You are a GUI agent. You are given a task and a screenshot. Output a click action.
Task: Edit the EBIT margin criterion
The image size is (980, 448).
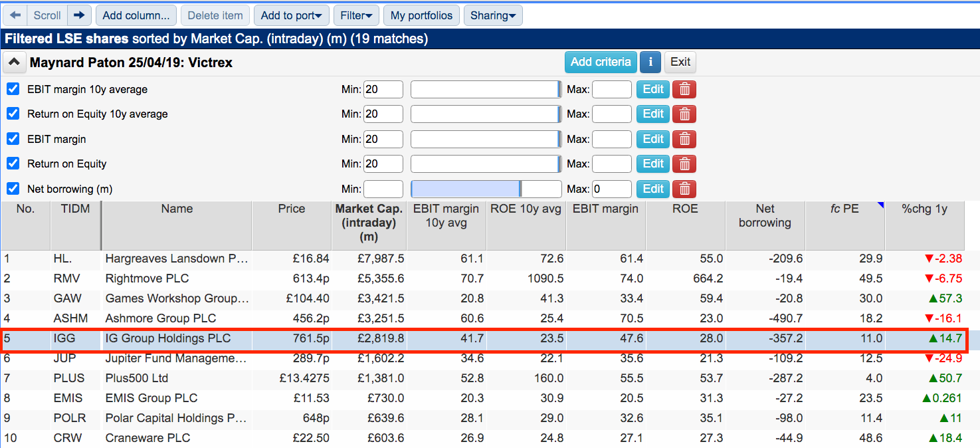(653, 139)
